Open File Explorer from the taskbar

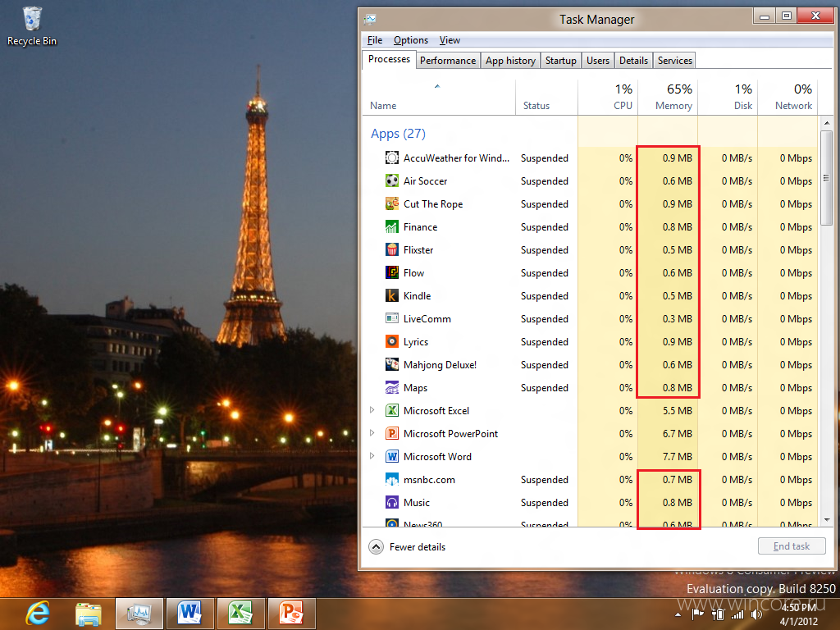tap(89, 614)
